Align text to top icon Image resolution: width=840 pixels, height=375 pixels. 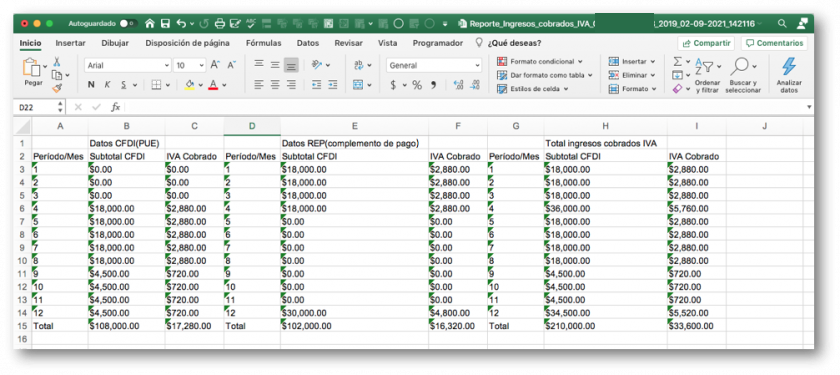[259, 65]
